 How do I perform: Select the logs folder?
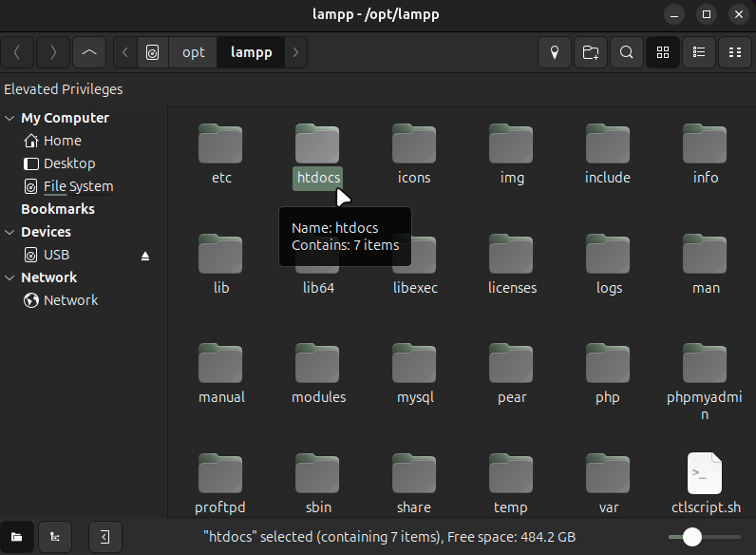point(609,265)
